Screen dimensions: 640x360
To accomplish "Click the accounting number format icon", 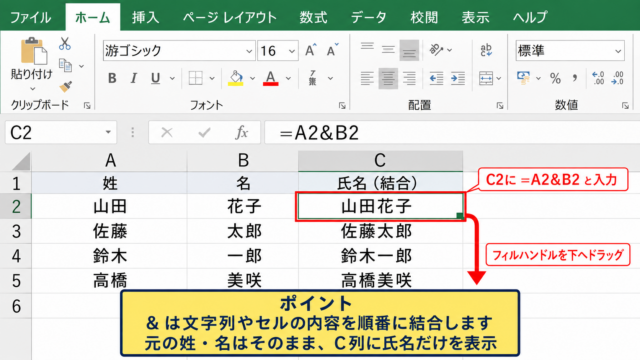I will (523, 78).
